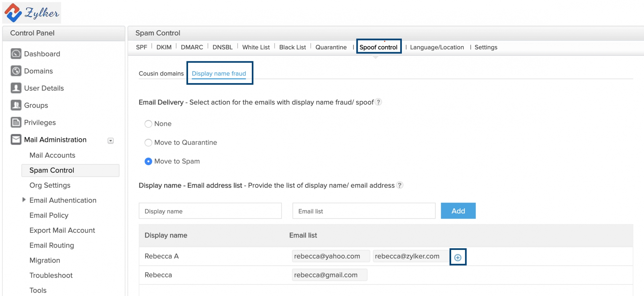This screenshot has height=296, width=644.
Task: Click the blue Add button
Action: pos(458,211)
